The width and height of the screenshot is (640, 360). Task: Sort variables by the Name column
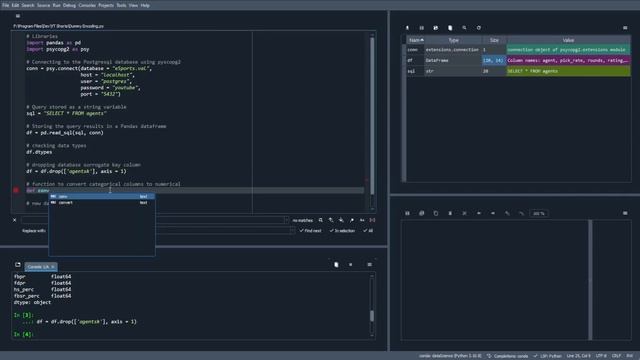[416, 40]
